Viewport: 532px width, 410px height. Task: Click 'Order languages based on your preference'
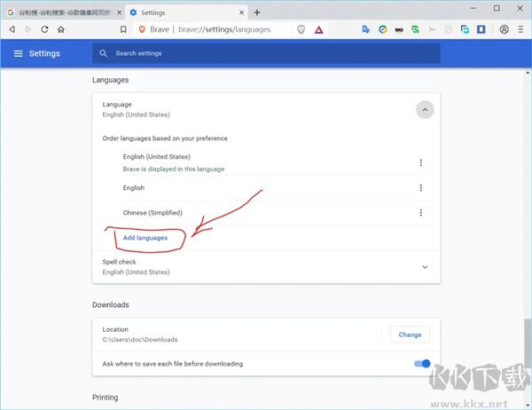pyautogui.click(x=165, y=138)
